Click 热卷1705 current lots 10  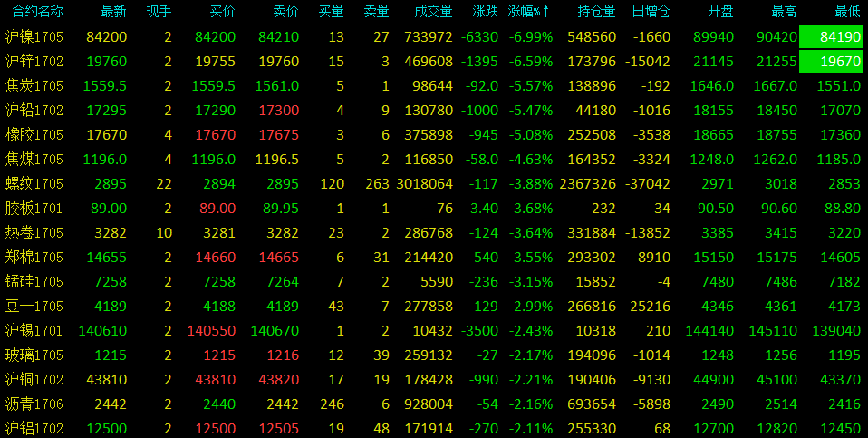164,232
